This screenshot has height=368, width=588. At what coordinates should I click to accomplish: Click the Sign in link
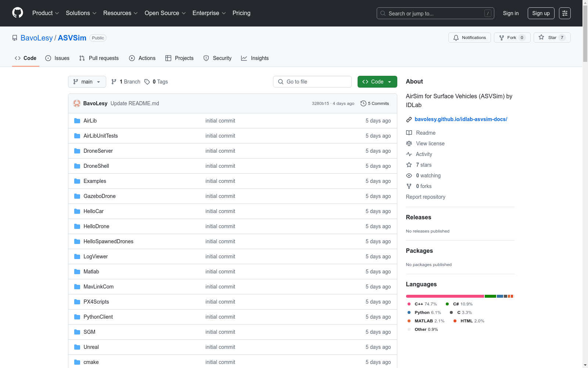click(511, 13)
